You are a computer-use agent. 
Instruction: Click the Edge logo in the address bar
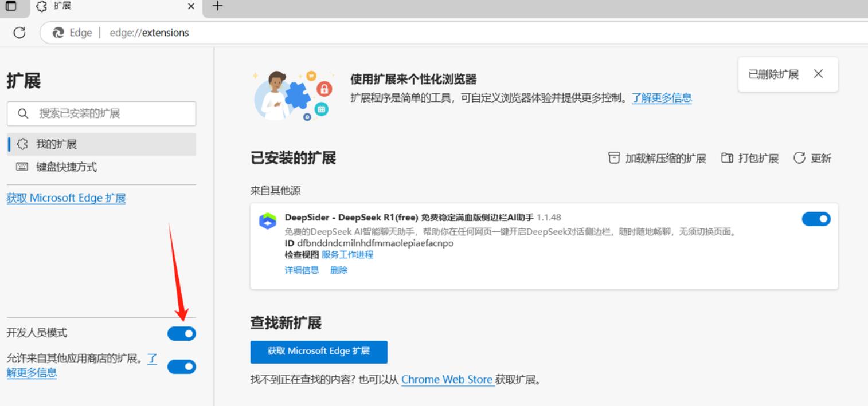(x=58, y=33)
